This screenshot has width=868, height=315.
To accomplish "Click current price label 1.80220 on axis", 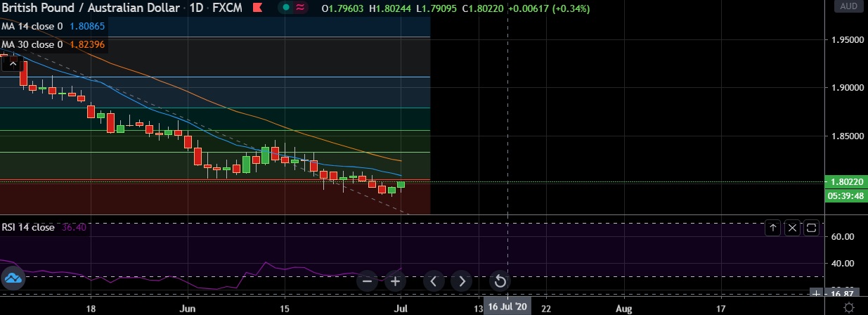I will coord(846,181).
